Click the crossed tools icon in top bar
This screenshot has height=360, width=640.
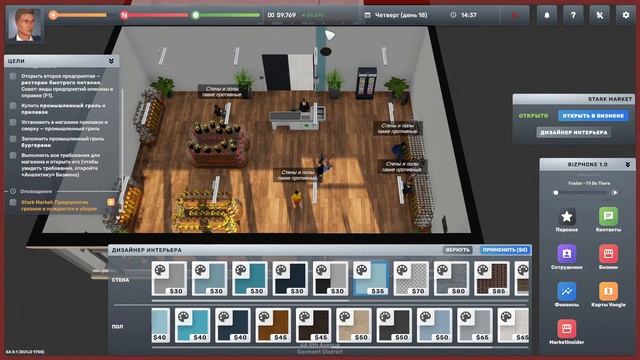[599, 15]
